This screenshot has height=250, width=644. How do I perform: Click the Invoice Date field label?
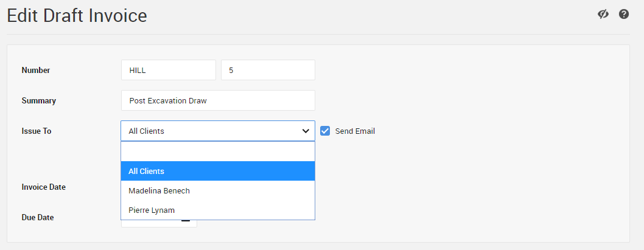pyautogui.click(x=44, y=187)
